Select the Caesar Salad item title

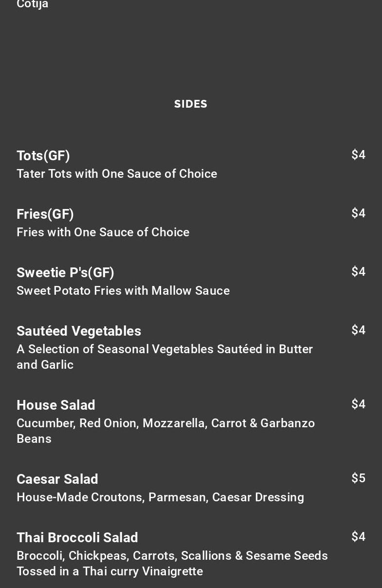tap(57, 479)
